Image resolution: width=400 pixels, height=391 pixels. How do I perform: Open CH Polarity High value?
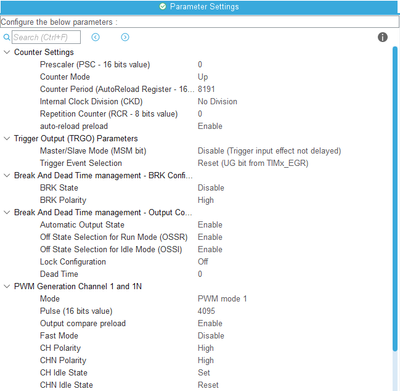click(x=206, y=348)
